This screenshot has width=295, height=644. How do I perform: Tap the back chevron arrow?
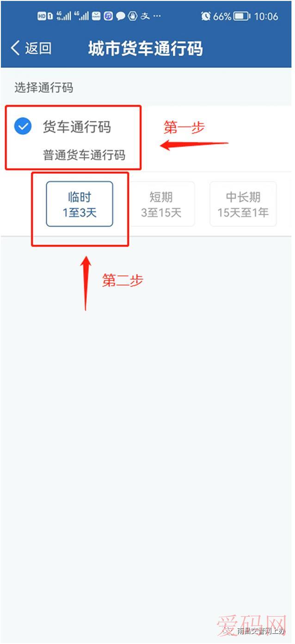(15, 48)
